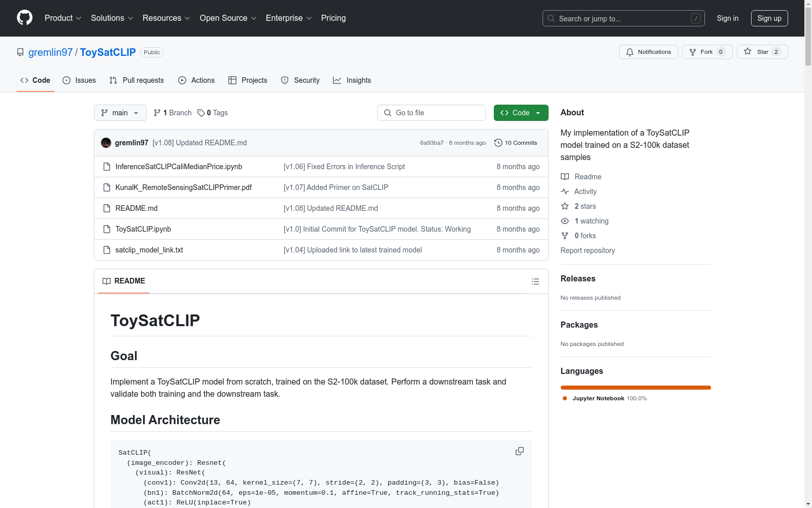Copy the model architecture code block

(x=520, y=451)
